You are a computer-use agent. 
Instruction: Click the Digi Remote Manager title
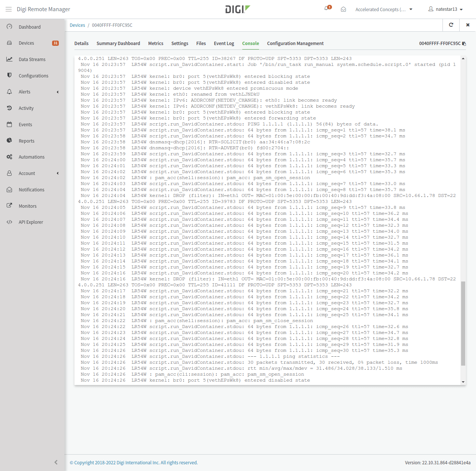[x=44, y=9]
